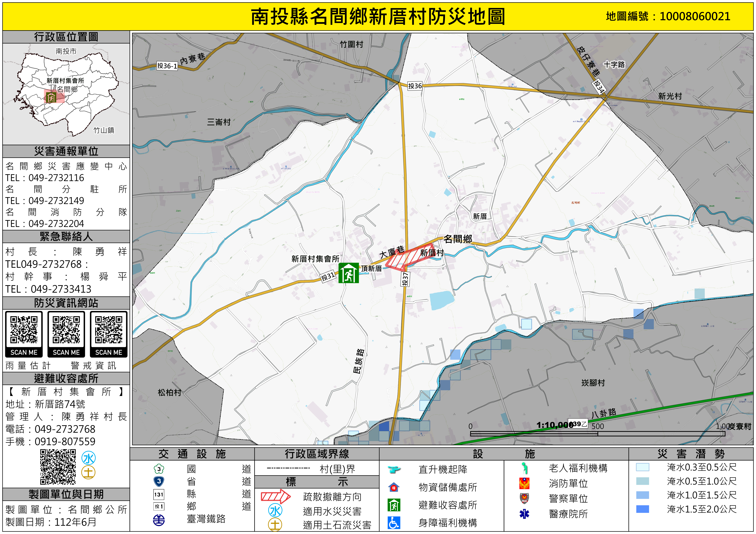Click the national highway 3 shield icon
This screenshot has width=756, height=534.
coord(159,469)
